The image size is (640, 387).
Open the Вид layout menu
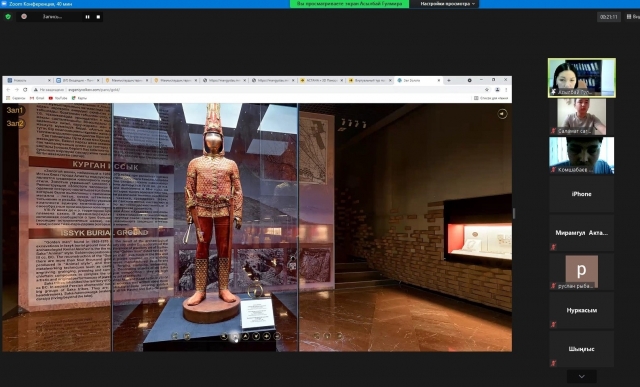633,17
